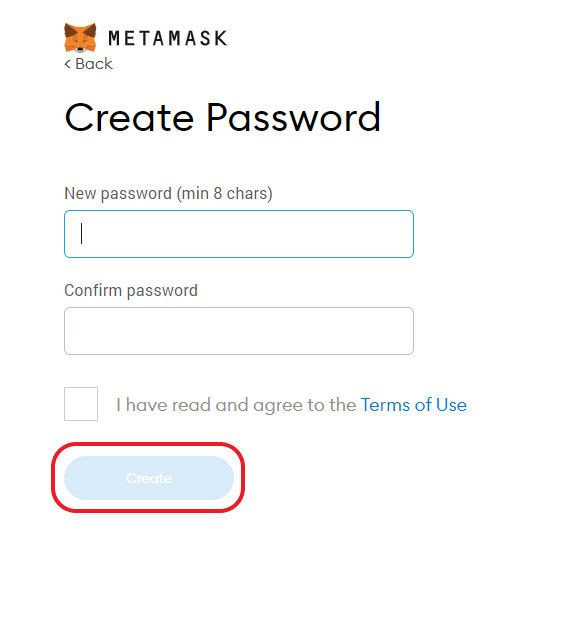The image size is (563, 630).
Task: Focus the New password input field
Action: click(x=239, y=234)
